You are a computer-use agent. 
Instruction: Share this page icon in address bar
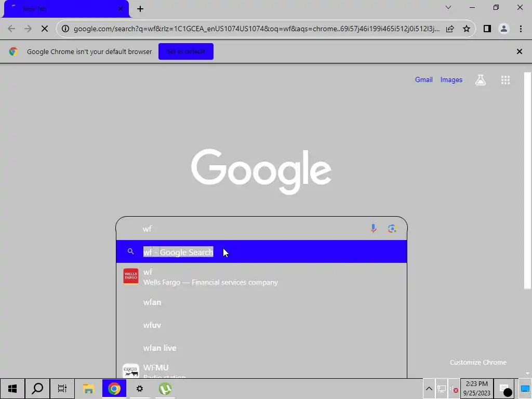[450, 29]
